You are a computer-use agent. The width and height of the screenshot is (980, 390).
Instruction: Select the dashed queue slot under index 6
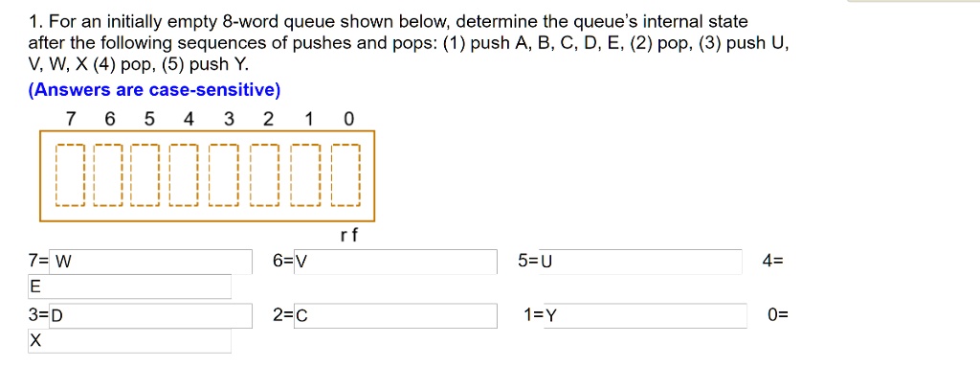pyautogui.click(x=109, y=175)
